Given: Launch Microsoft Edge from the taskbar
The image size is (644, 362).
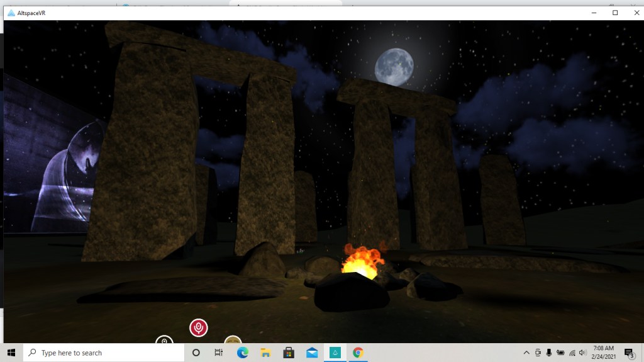Looking at the screenshot, I should pyautogui.click(x=242, y=353).
